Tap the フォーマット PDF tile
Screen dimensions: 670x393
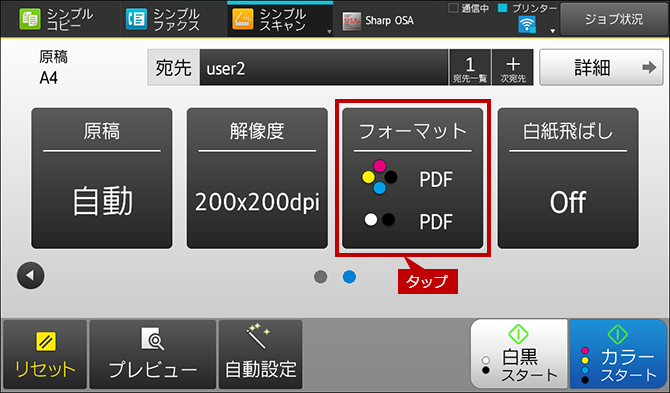click(412, 178)
